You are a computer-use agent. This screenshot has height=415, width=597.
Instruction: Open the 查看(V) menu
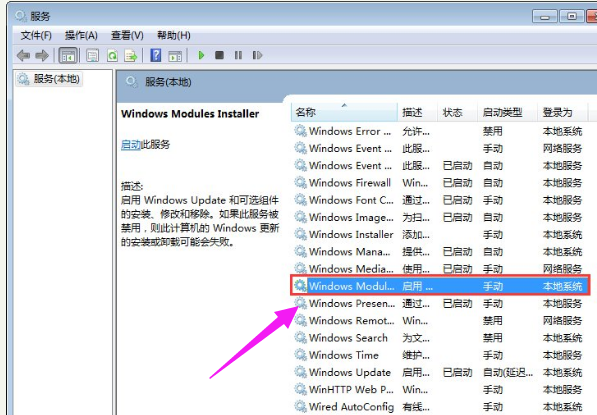click(127, 35)
